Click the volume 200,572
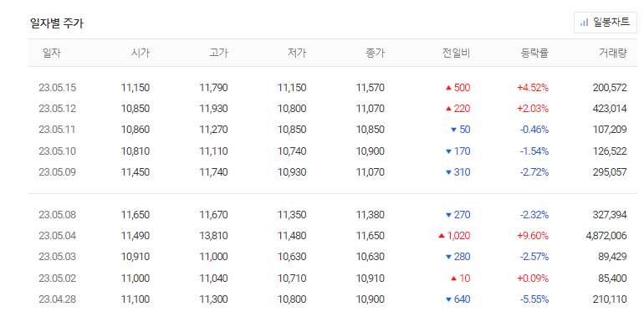 pos(610,88)
